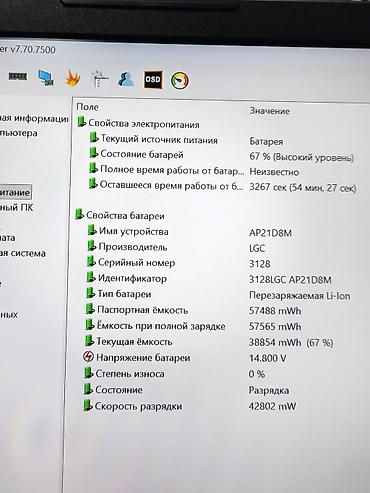
Task: Select the 'Свойства электропитания' group row
Action: click(x=138, y=124)
